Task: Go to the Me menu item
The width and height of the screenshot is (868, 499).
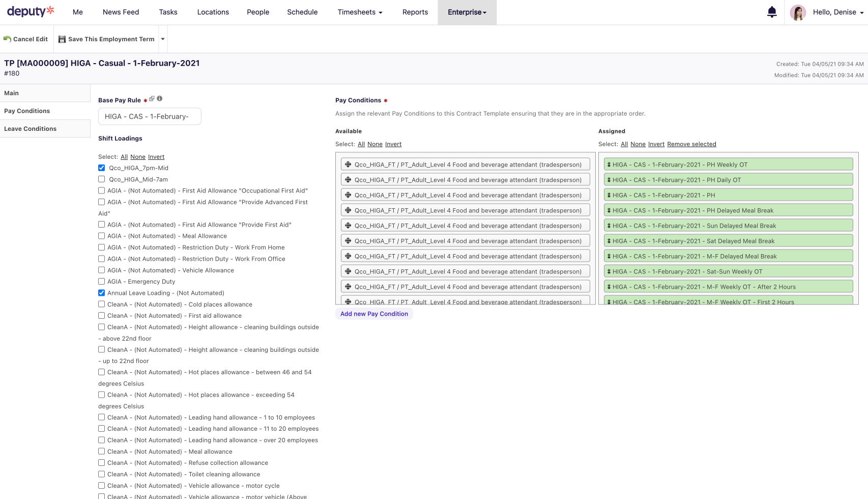Action: click(x=78, y=12)
